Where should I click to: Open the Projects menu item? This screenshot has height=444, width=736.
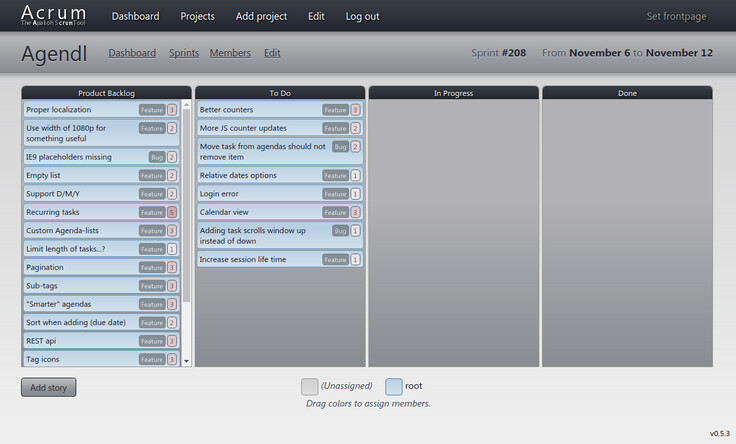click(197, 16)
